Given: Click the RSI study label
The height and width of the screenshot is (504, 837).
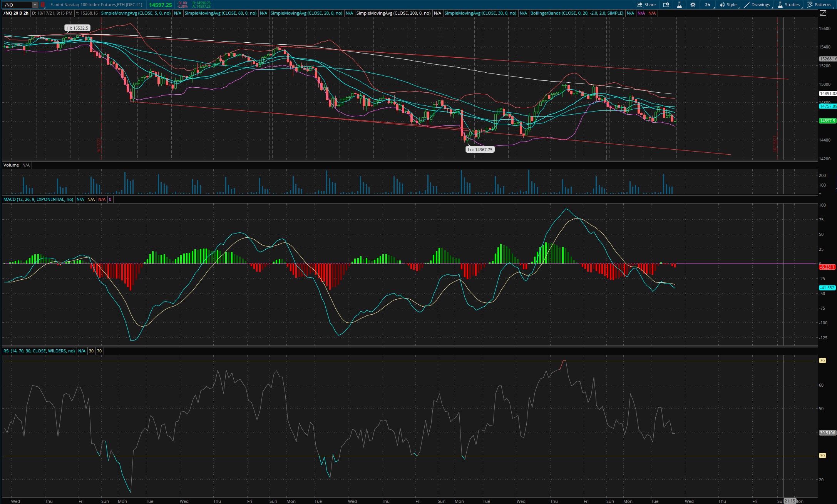Looking at the screenshot, I should coord(39,351).
